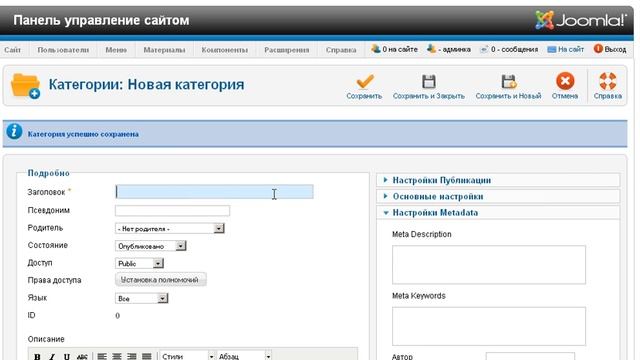
Task: Open the Доступ dropdown
Action: (x=139, y=264)
